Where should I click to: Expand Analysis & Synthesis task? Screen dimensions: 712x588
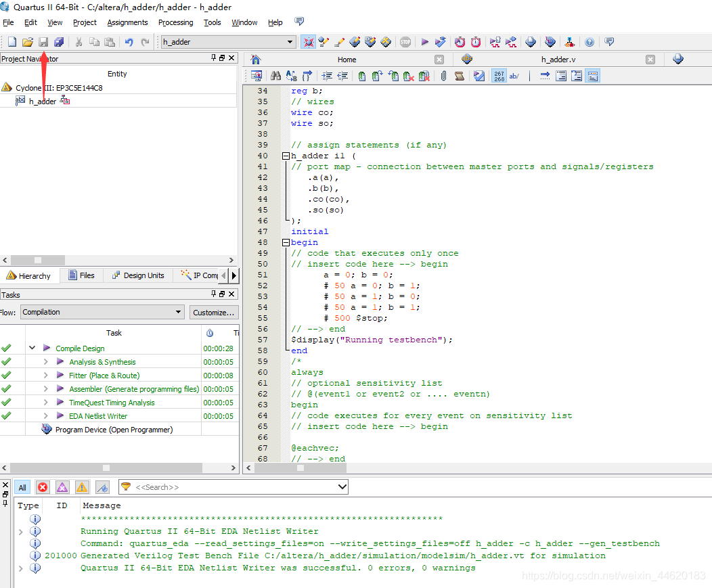(45, 361)
